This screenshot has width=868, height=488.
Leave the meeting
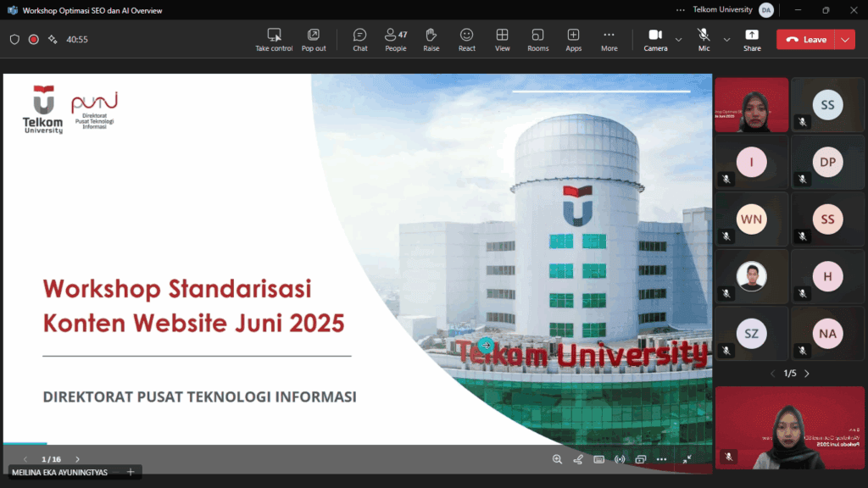[x=806, y=39]
